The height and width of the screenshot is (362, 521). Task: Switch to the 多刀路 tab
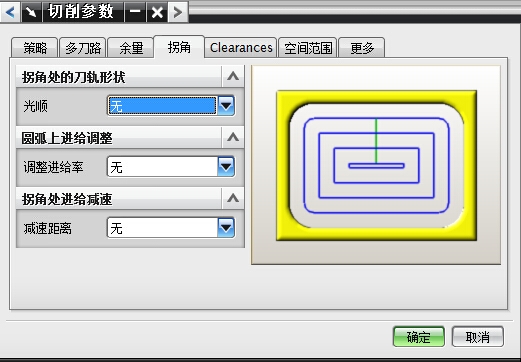[x=83, y=48]
